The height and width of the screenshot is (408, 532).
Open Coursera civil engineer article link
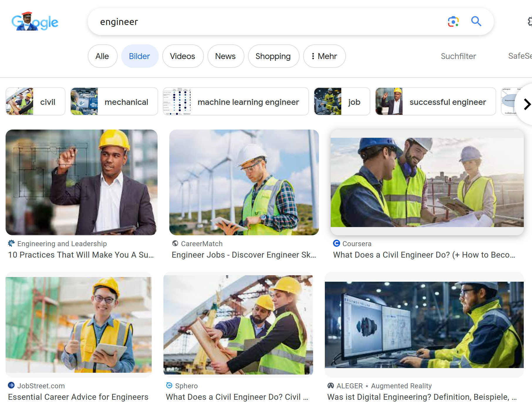424,255
